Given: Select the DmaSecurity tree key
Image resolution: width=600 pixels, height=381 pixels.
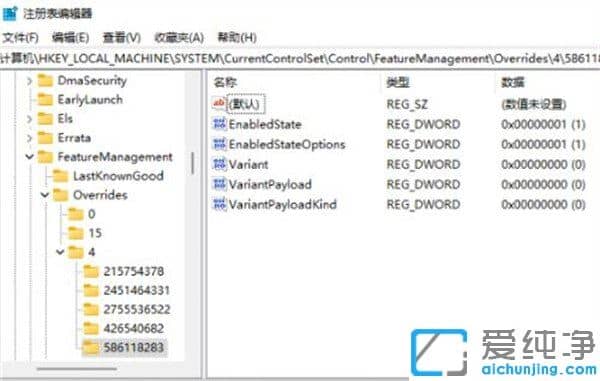Looking at the screenshot, I should (92, 81).
